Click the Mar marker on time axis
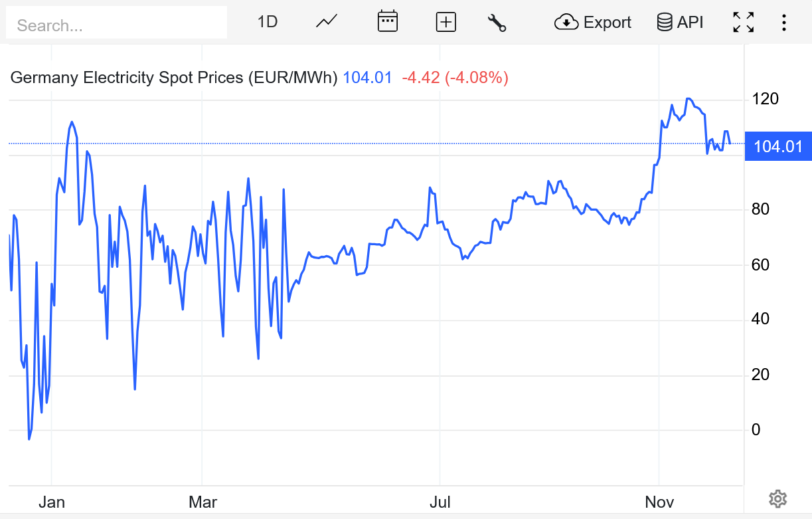 coord(203,502)
